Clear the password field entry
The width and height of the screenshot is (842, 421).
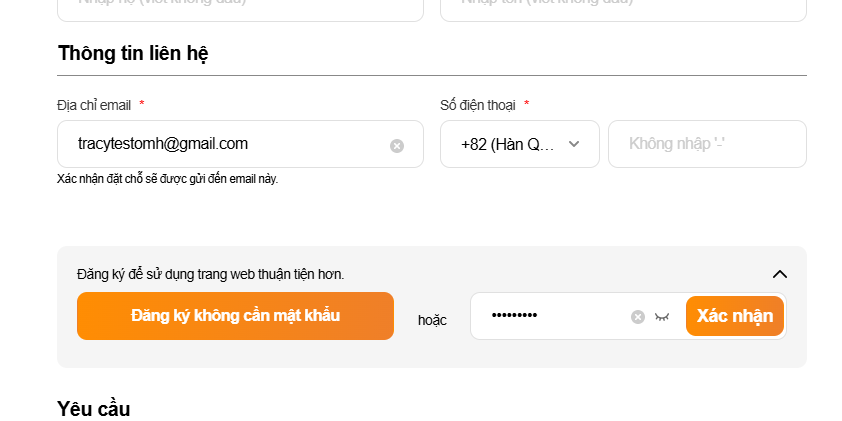pyautogui.click(x=638, y=317)
